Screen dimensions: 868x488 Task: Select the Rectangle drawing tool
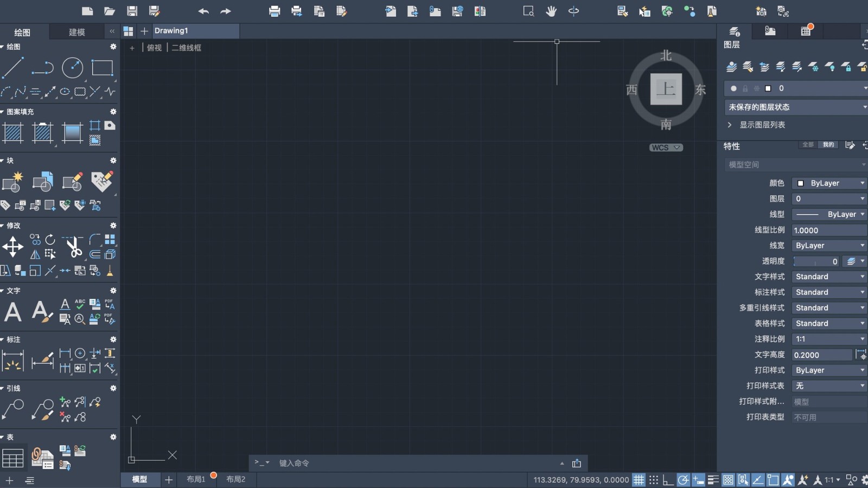(x=102, y=68)
